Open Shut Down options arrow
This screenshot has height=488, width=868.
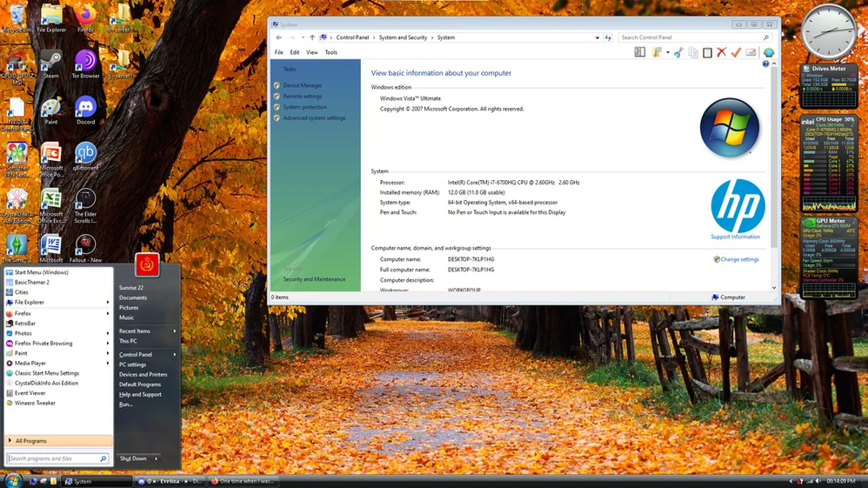pyautogui.click(x=156, y=458)
